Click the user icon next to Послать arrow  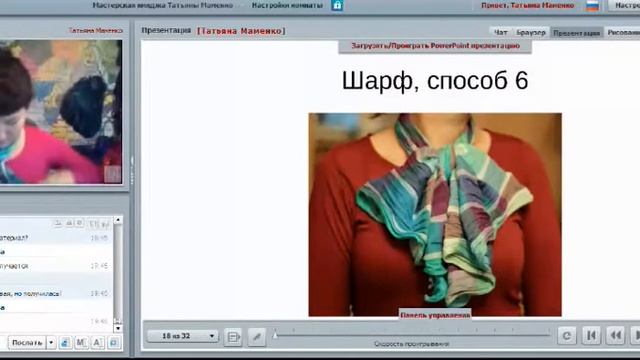[x=65, y=343]
